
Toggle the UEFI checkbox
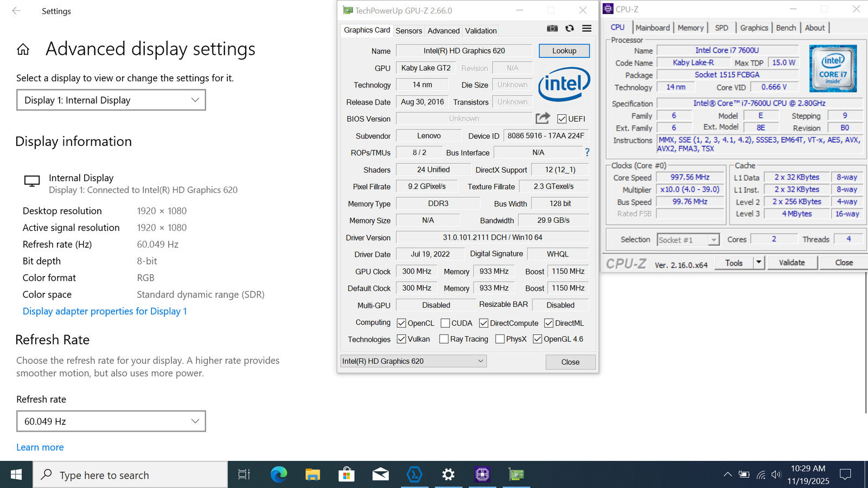click(562, 119)
